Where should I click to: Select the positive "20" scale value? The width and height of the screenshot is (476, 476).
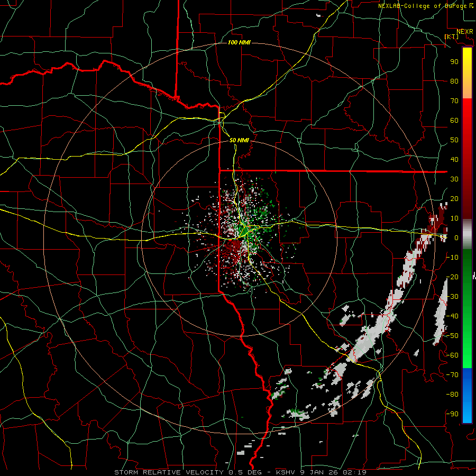454,198
